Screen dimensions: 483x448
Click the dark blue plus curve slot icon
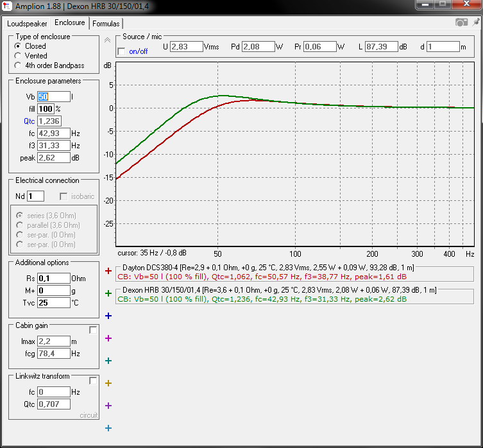coord(108,316)
